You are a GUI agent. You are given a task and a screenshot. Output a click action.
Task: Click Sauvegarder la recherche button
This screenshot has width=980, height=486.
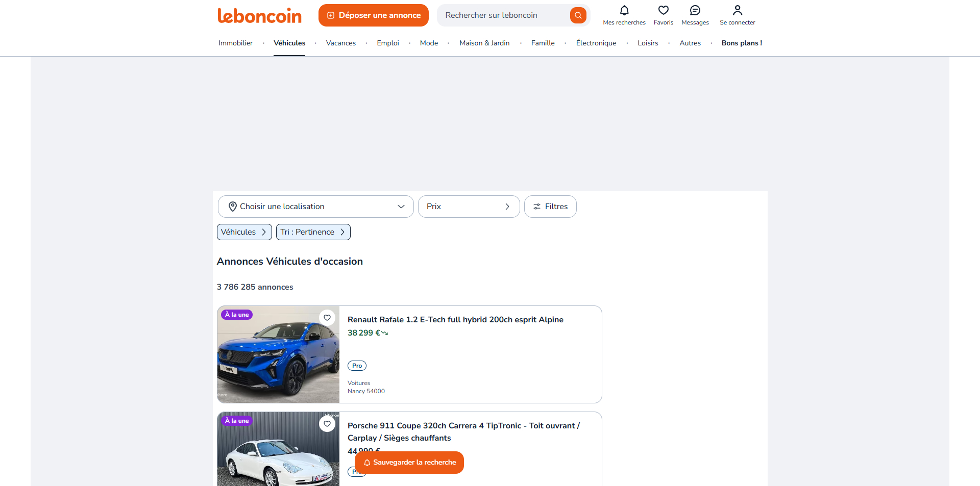pyautogui.click(x=409, y=463)
